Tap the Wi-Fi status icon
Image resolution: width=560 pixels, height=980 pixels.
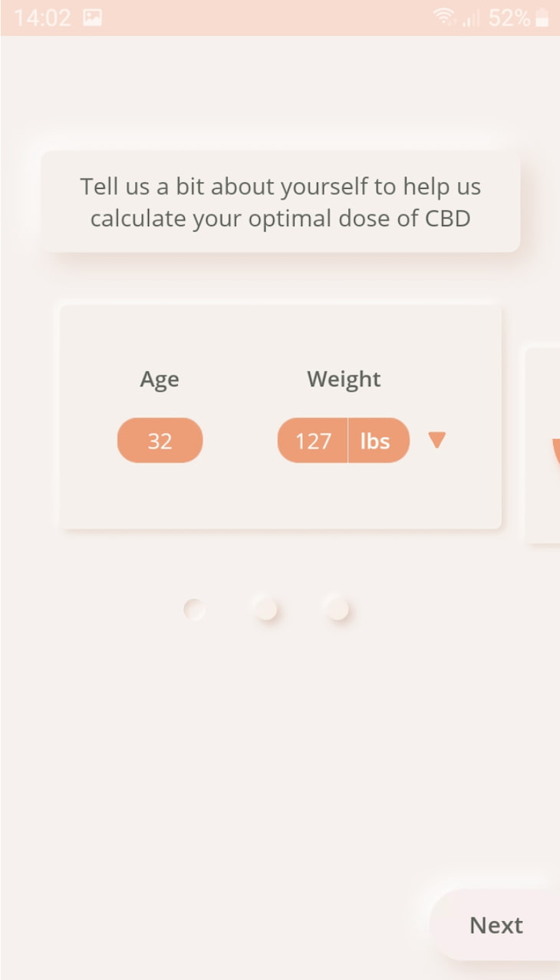pos(443,18)
